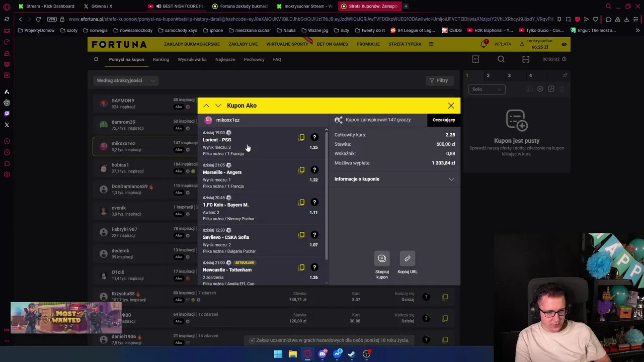Screen dimensions: 644x362
Task: Add Sevlievo - CSKA Sofia bet to betslip
Action: [x=301, y=235]
